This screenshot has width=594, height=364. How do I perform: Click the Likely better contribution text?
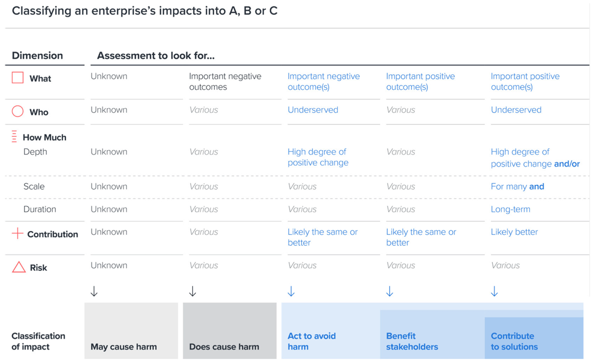tap(515, 232)
